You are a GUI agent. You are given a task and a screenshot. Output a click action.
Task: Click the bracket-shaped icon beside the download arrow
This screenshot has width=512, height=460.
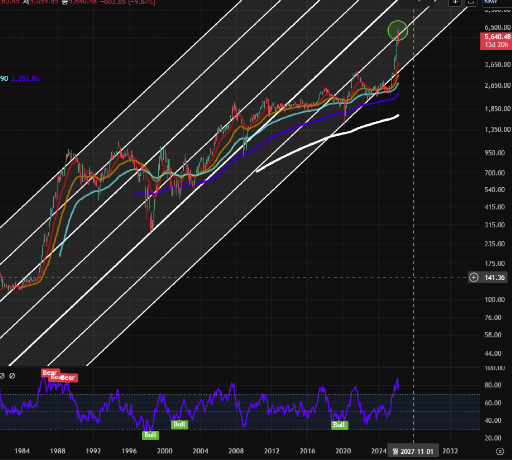coord(471,2)
